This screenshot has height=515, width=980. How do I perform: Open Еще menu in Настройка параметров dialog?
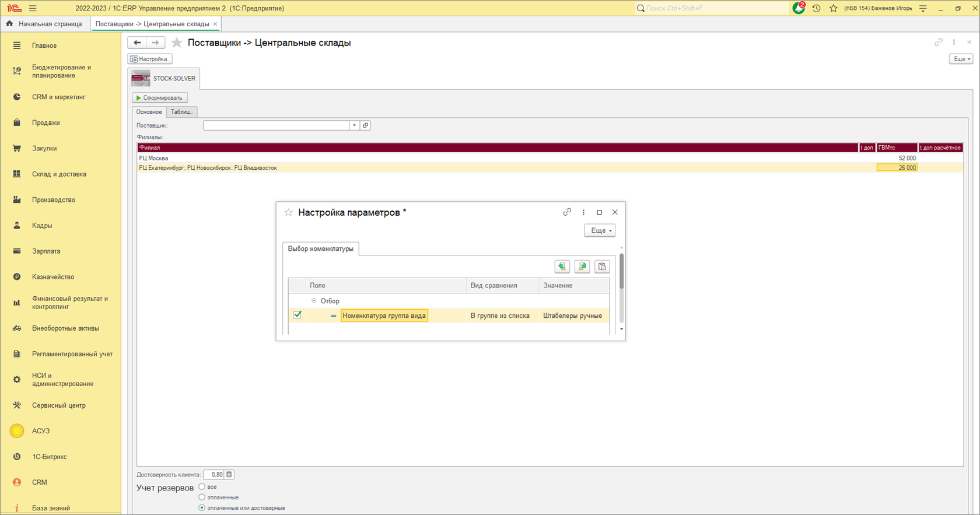(x=600, y=230)
